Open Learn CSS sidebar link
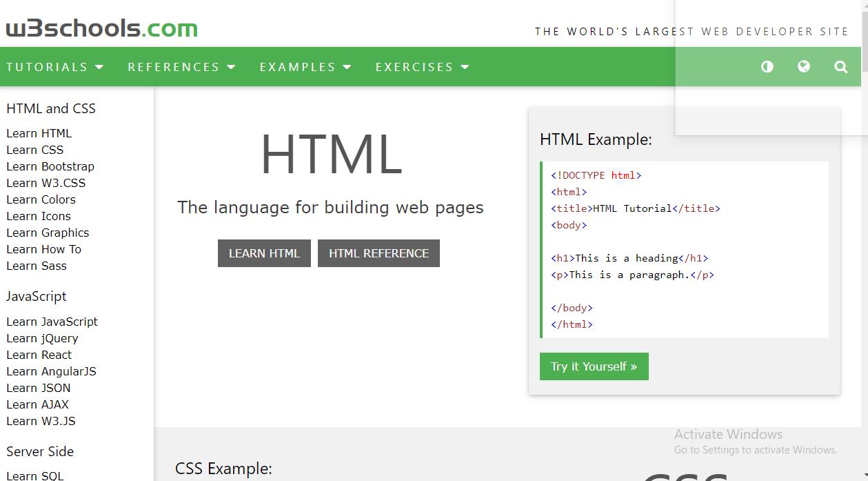Viewport: 868px width, 481px height. [34, 150]
